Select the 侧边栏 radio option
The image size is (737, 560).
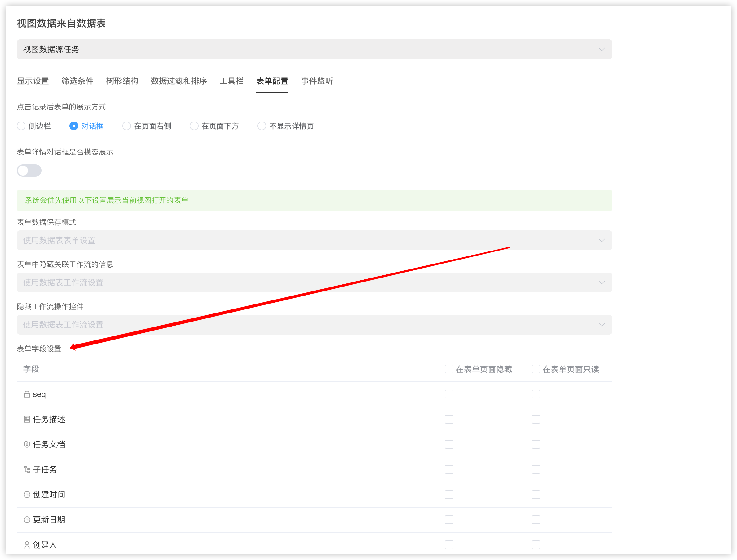pyautogui.click(x=21, y=126)
